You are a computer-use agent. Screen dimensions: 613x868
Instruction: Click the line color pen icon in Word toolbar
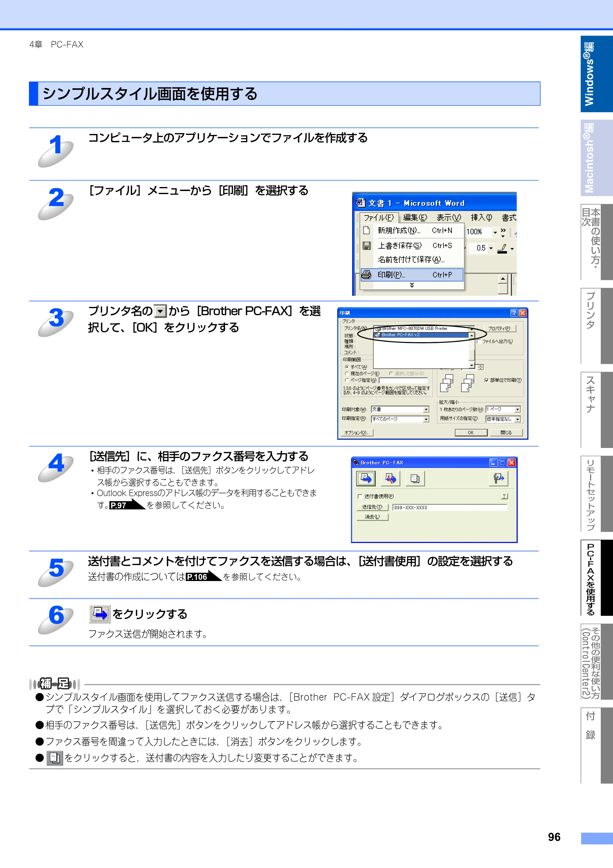click(x=502, y=248)
